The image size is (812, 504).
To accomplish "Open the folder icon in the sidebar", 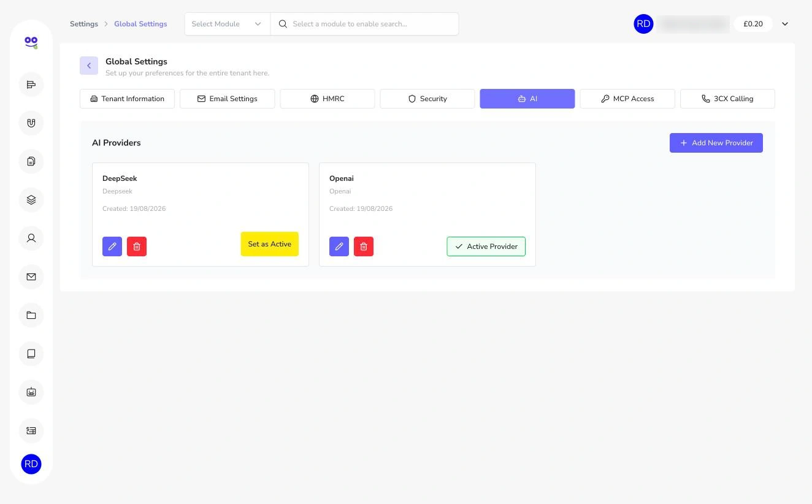I will [x=31, y=315].
